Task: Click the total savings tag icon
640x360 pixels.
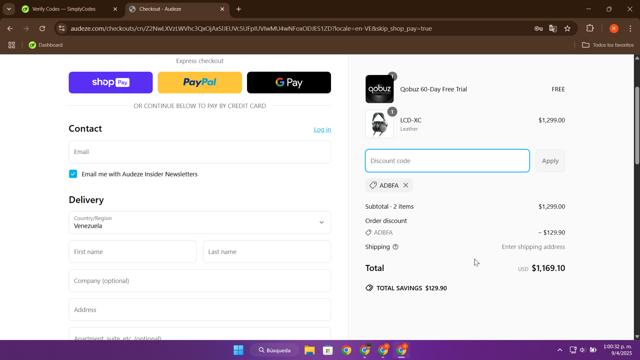Action: tap(369, 288)
